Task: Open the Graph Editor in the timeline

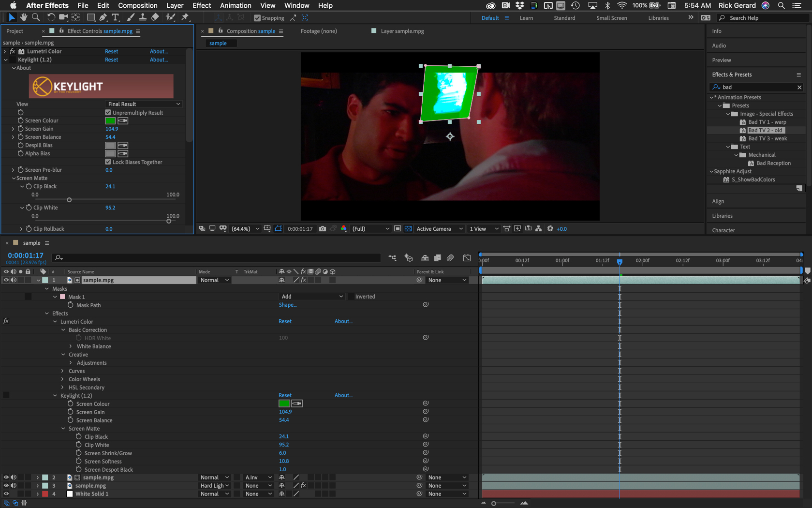Action: (x=467, y=258)
